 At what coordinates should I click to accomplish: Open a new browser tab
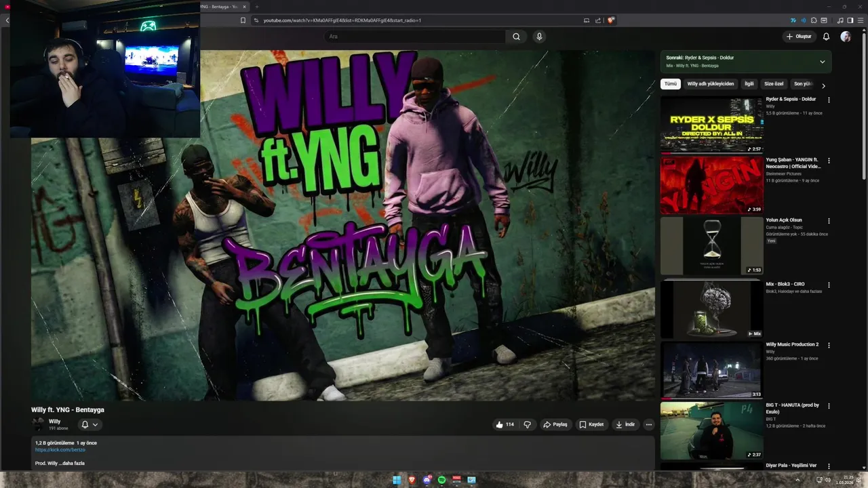point(256,7)
